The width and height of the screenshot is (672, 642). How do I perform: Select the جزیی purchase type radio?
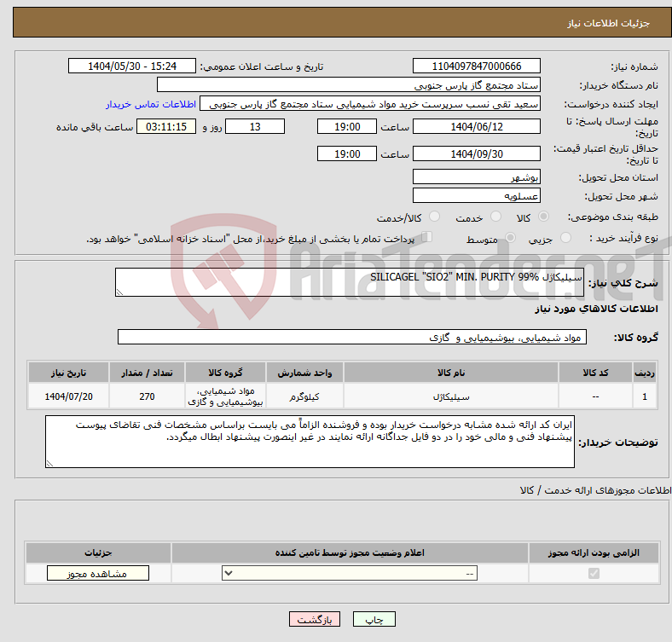click(x=565, y=237)
